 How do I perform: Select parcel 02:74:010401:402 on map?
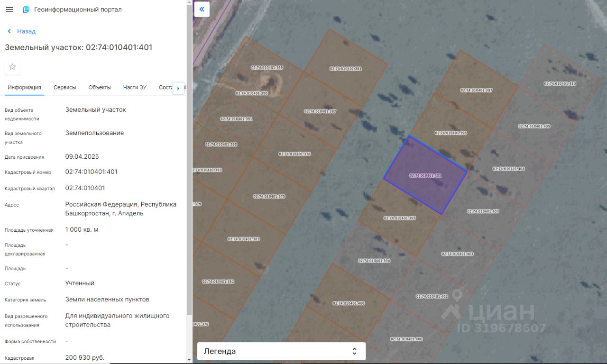(432, 296)
